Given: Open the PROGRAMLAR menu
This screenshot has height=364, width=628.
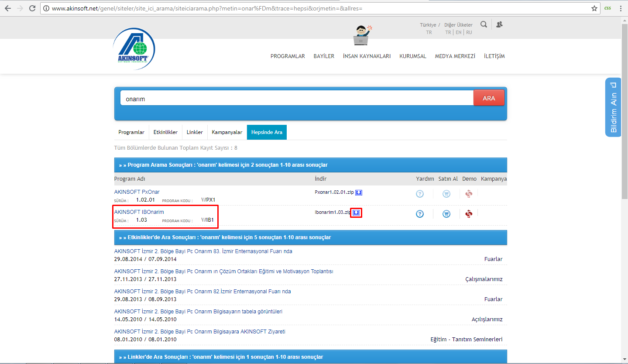Looking at the screenshot, I should pos(288,56).
